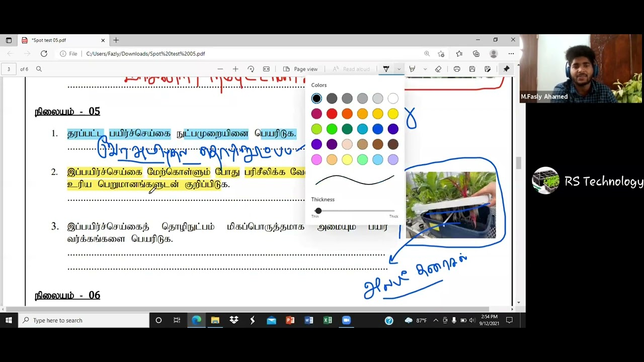Click the Type here to search box
Image resolution: width=644 pixels, height=362 pixels.
[84, 320]
